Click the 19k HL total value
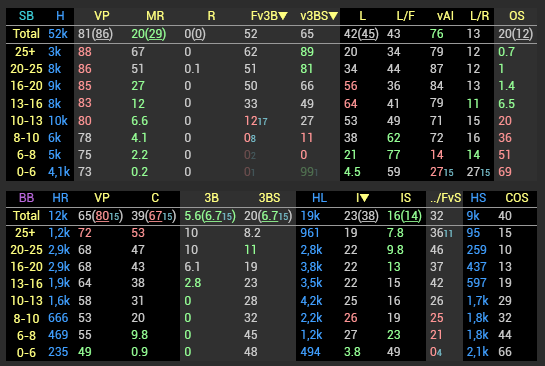This screenshot has height=366, width=545. point(310,216)
